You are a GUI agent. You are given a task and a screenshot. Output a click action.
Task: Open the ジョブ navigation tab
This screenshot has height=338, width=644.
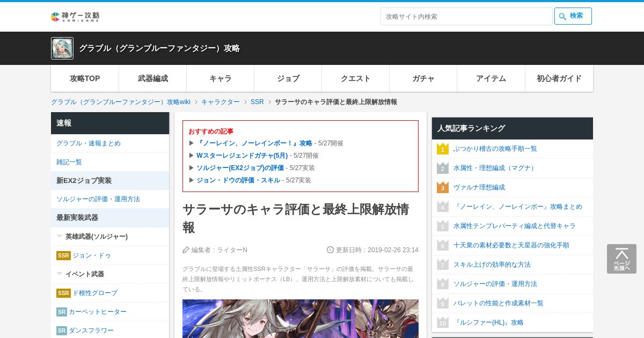288,78
